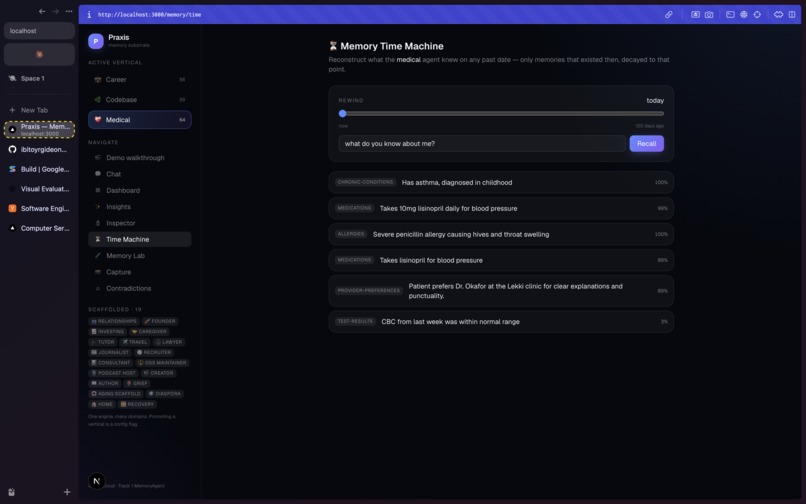Viewport: 806px width, 504px height.
Task: Click the 'Takes lisinopril for blood pressure' row
Action: (x=501, y=260)
